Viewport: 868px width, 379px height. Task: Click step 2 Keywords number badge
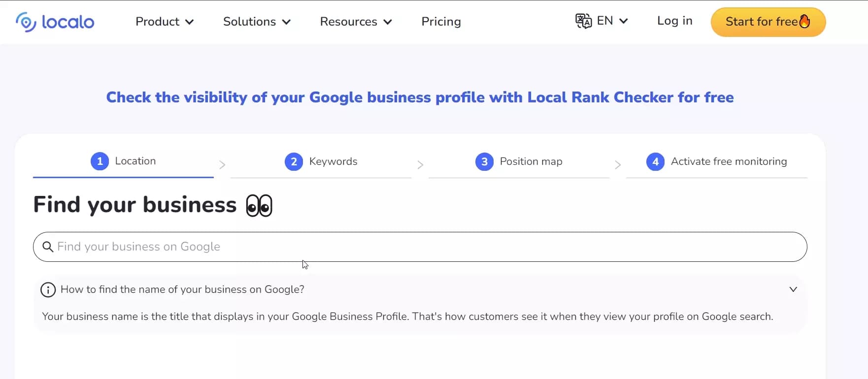tap(294, 161)
